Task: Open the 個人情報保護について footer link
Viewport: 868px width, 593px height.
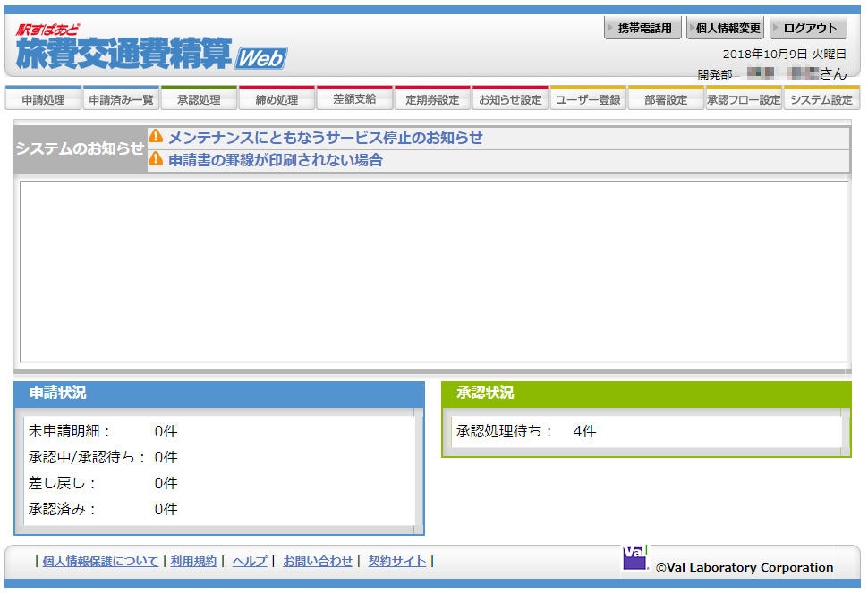Action: point(100,561)
